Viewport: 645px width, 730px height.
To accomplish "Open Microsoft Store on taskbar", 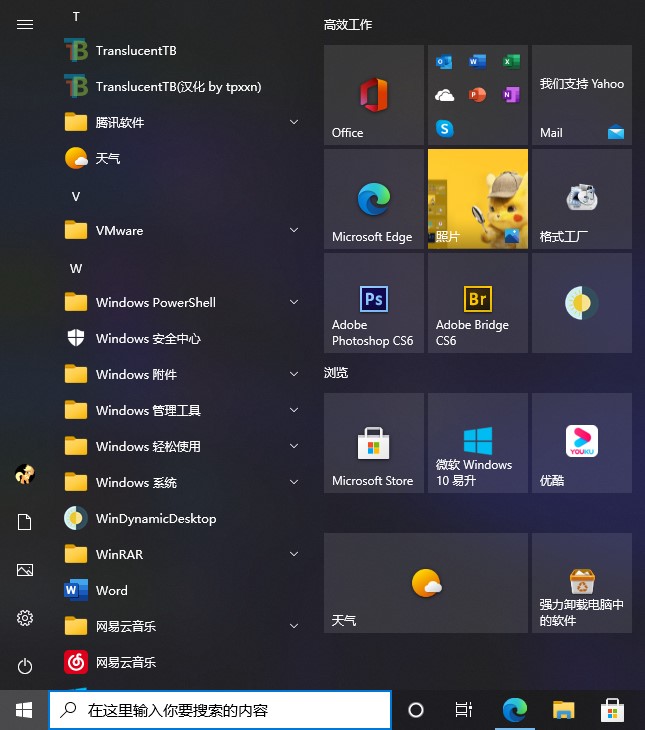I will pyautogui.click(x=612, y=710).
